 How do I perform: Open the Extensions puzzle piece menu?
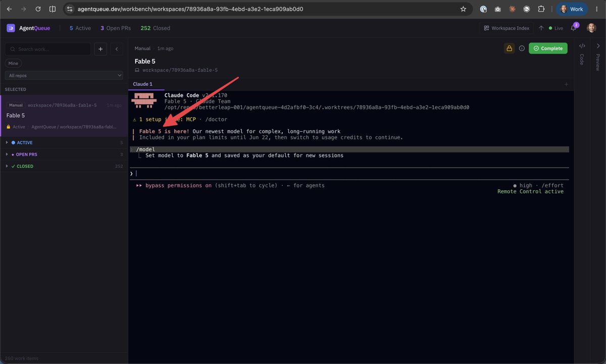point(541,9)
